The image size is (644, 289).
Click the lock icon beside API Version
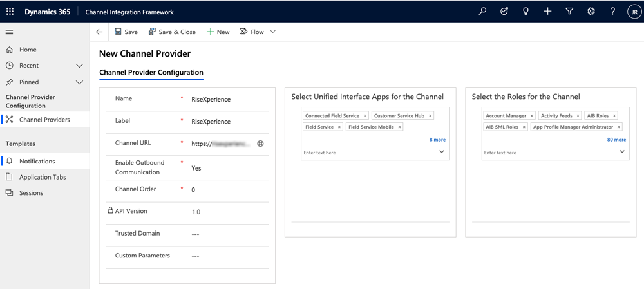tap(110, 210)
